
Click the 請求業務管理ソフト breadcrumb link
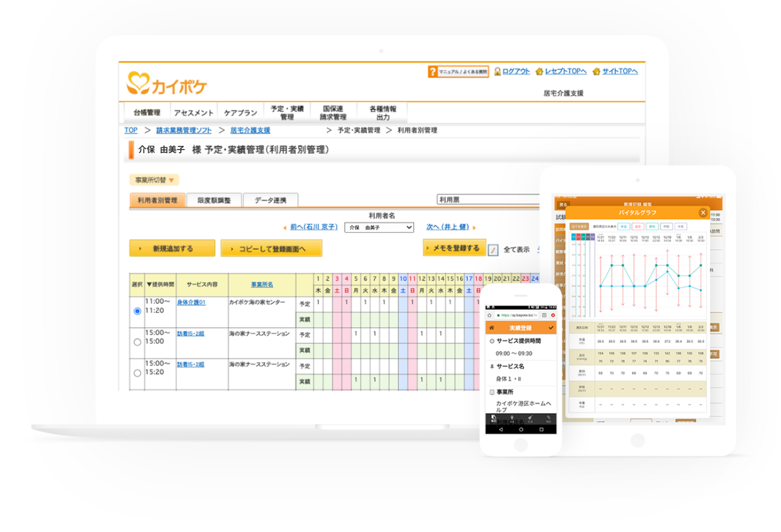pyautogui.click(x=183, y=130)
